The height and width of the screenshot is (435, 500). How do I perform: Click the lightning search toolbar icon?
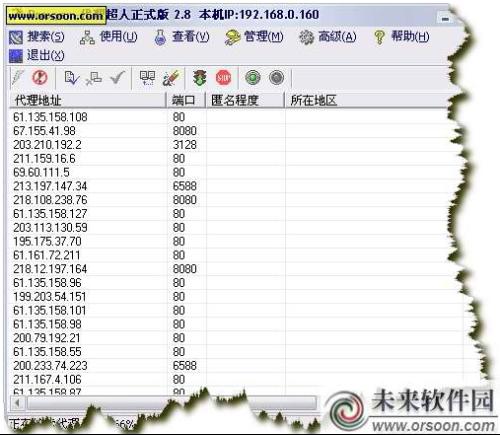pos(17,78)
